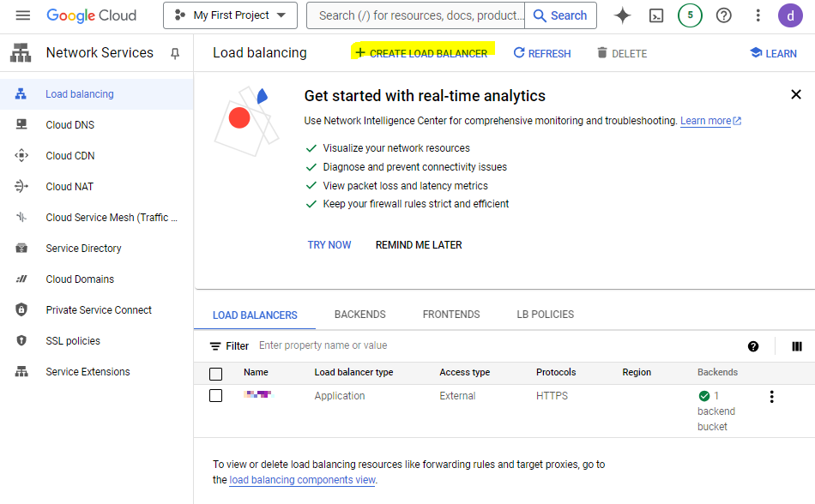
Task: Open Gemini AI assistant sparkle icon
Action: 622,15
